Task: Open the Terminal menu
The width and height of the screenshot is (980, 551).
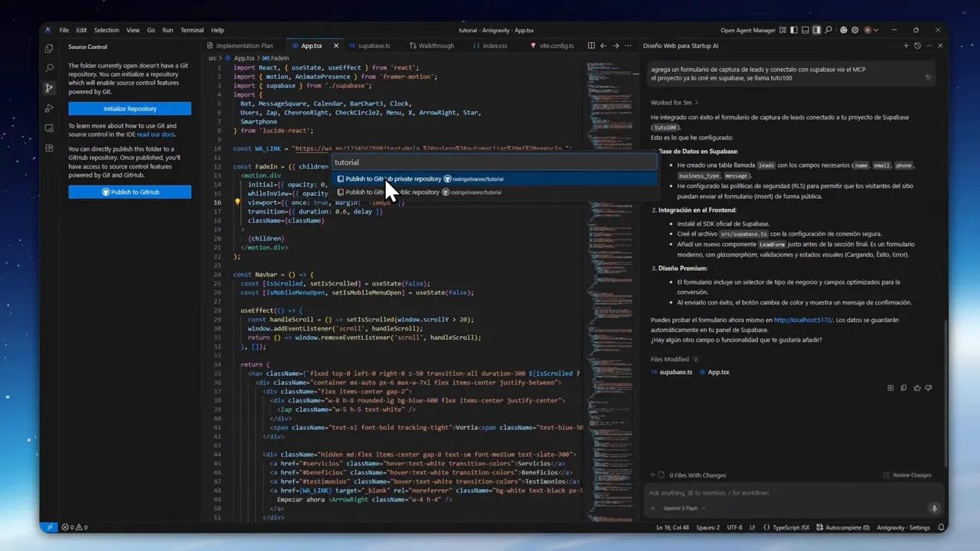Action: pos(192,30)
